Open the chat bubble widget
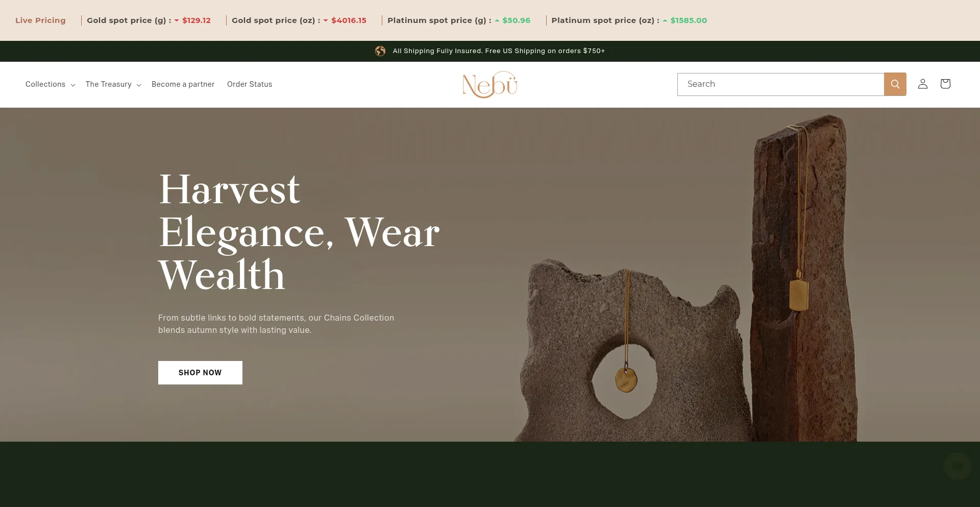Screen dimensions: 980x507 tap(957, 466)
